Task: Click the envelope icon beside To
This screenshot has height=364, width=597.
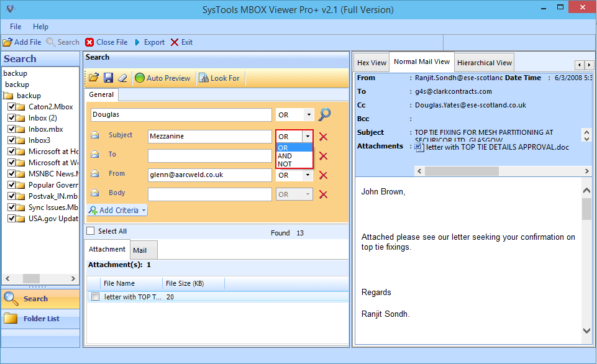Action: [95, 154]
